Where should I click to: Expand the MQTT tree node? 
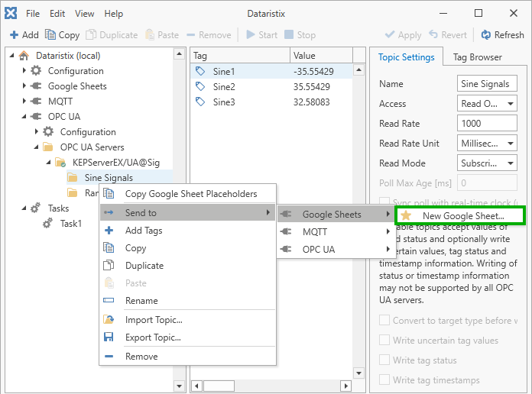(x=24, y=101)
